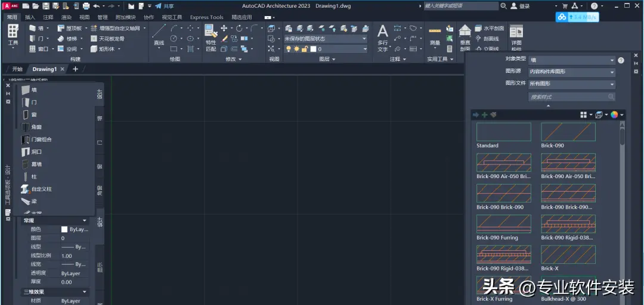Switch to the 开始 document tab
This screenshot has width=644, height=305.
click(17, 69)
